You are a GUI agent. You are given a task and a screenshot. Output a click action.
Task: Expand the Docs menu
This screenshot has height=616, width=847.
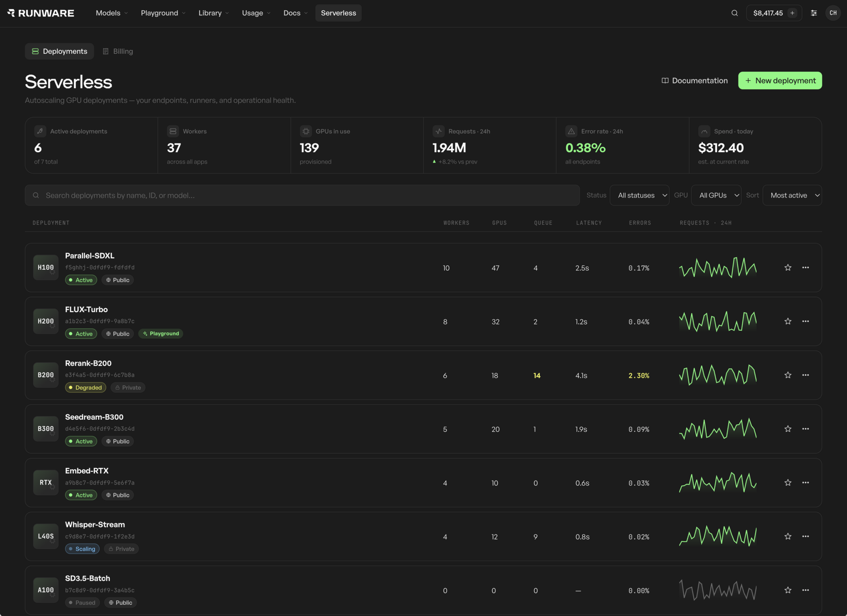(x=296, y=13)
